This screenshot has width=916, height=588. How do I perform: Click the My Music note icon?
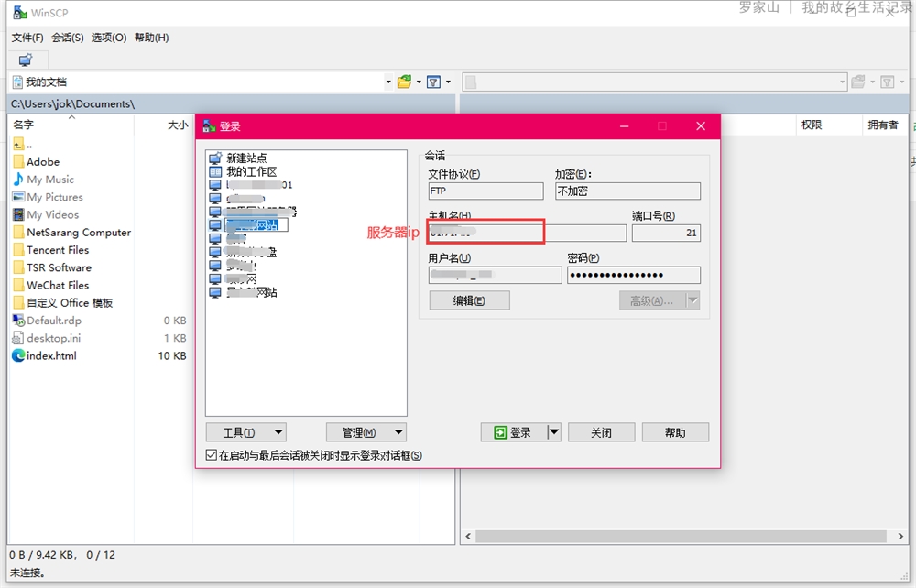[18, 180]
